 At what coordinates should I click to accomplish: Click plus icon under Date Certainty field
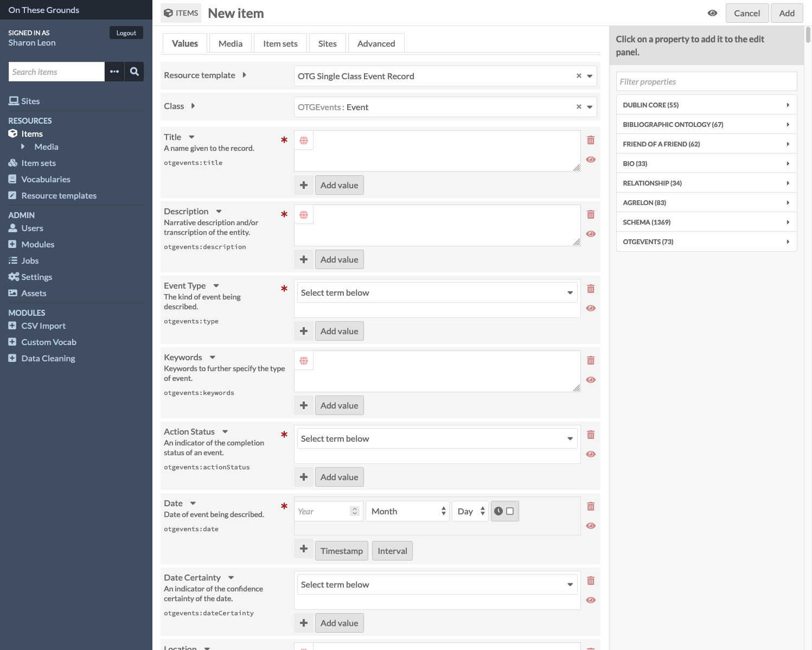pos(304,623)
